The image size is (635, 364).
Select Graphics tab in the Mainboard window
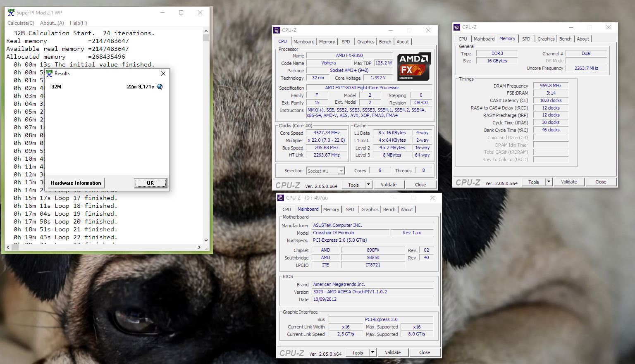pyautogui.click(x=370, y=209)
